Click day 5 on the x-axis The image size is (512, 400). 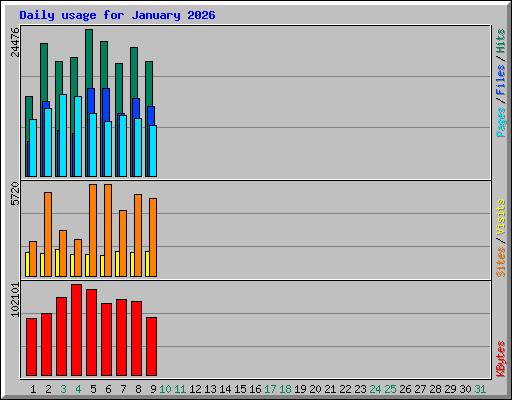[93, 389]
